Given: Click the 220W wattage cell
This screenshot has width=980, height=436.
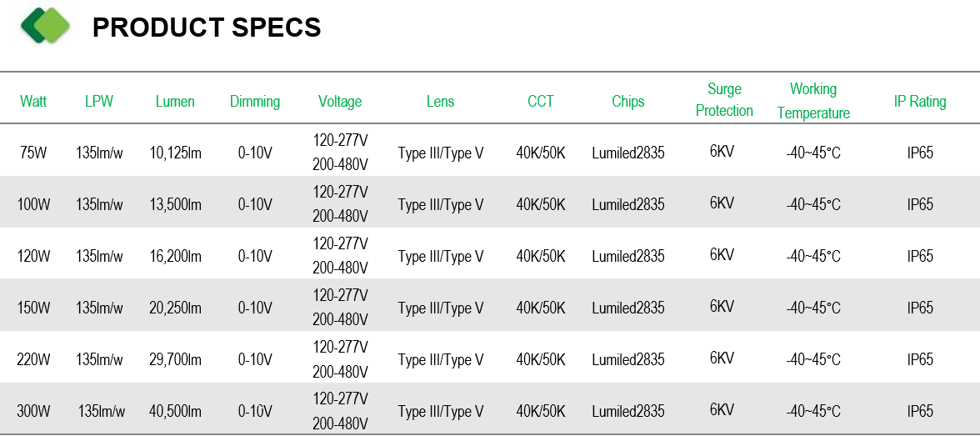Looking at the screenshot, I should tap(33, 359).
